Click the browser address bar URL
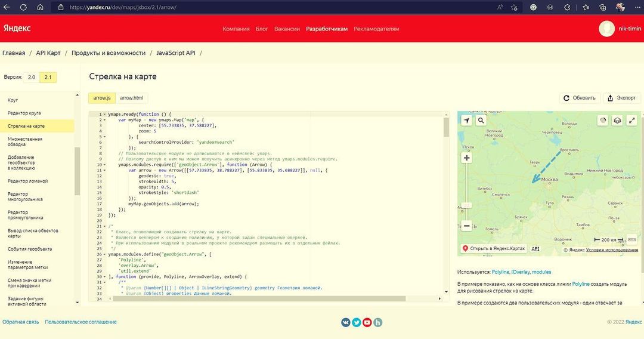 click(123, 7)
